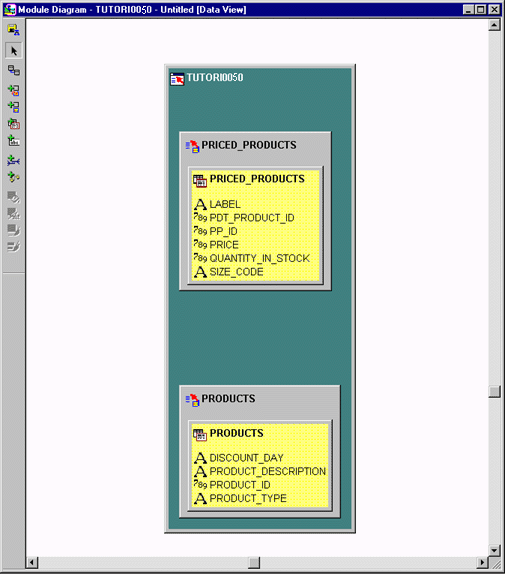Click the PRICED_PRODUCTS module component icon
This screenshot has height=574, width=505.
tap(192, 146)
